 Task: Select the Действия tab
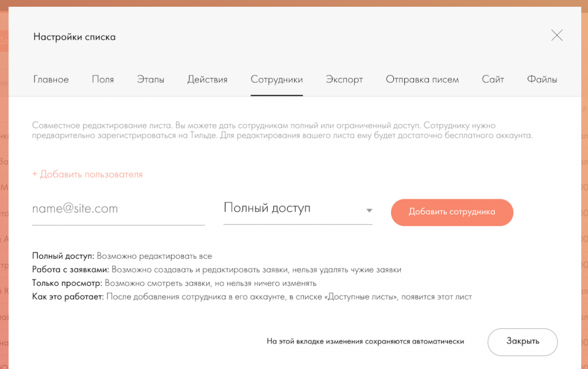(207, 80)
